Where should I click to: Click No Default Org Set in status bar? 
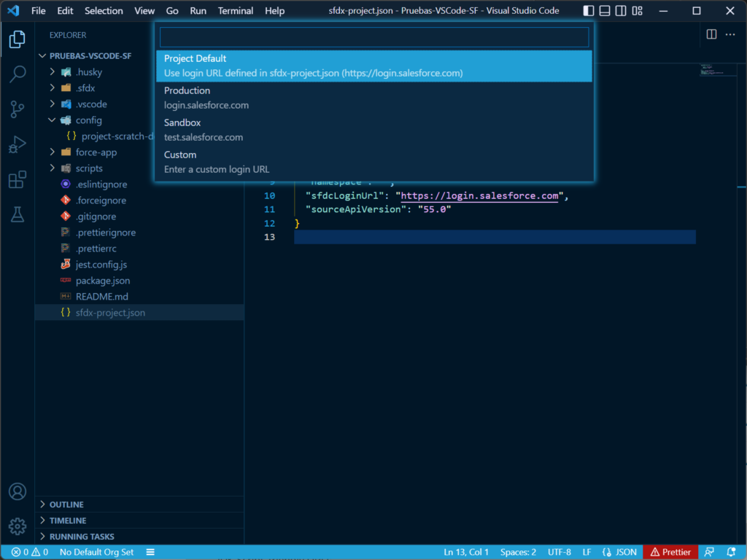pyautogui.click(x=97, y=552)
